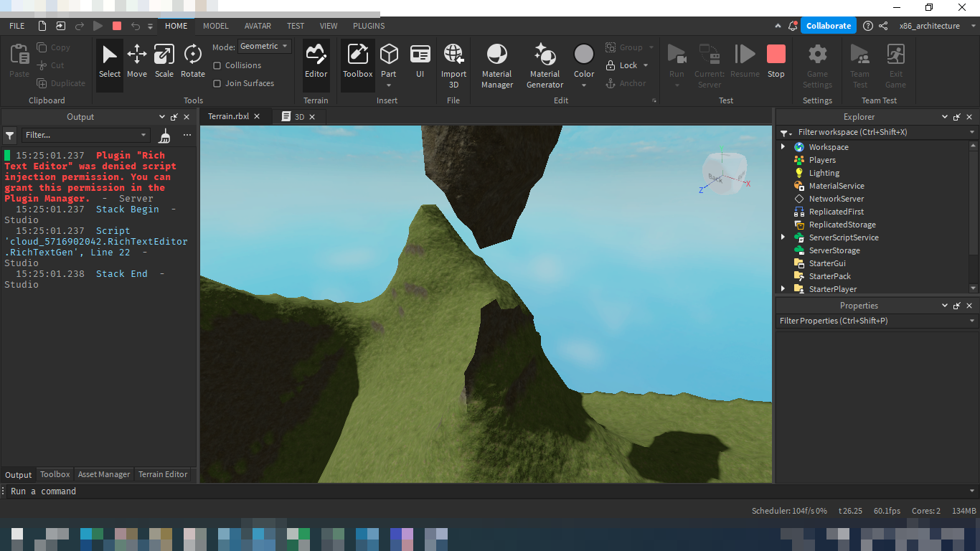Click the view orientation cube
The image size is (980, 551).
pyautogui.click(x=724, y=174)
